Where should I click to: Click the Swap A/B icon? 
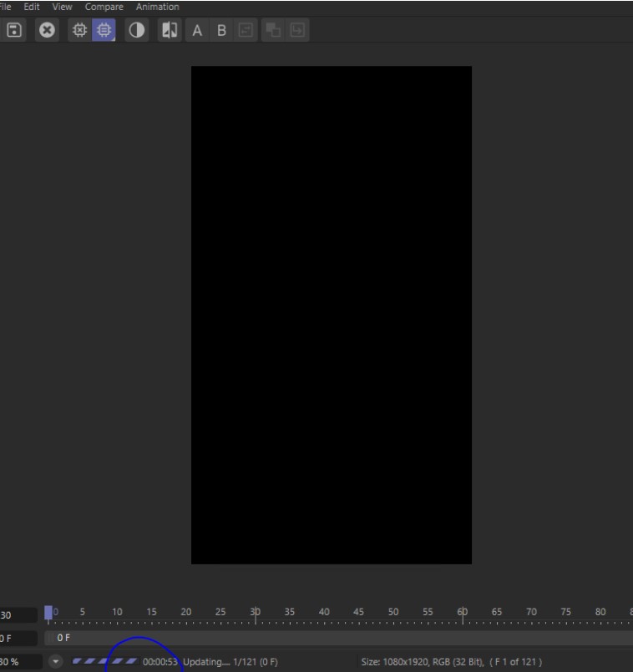[245, 30]
